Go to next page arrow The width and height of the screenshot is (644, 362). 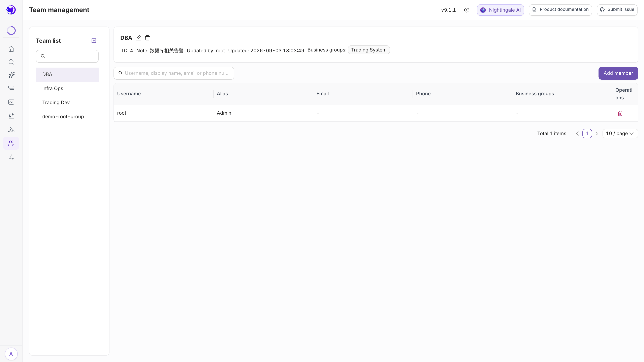pyautogui.click(x=597, y=133)
